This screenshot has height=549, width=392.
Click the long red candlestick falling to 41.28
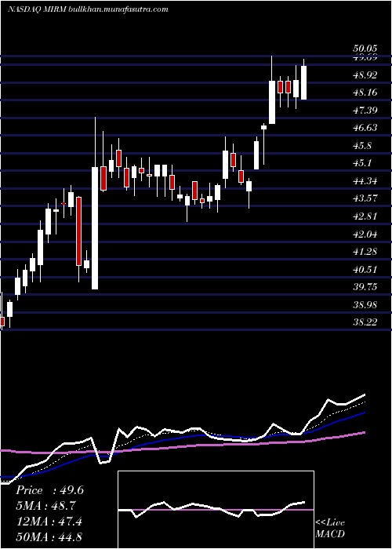79,231
